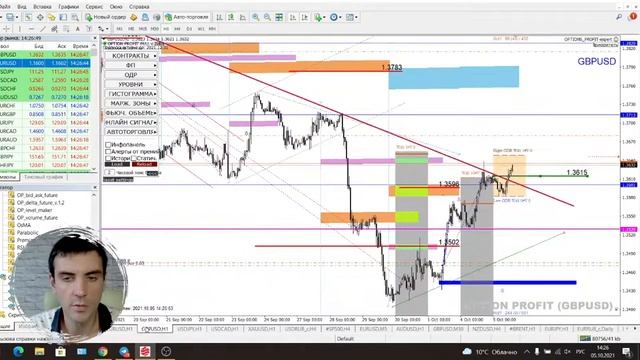This screenshot has width=640, height=360.
Task: Open the periods clock icon
Action: click(334, 17)
